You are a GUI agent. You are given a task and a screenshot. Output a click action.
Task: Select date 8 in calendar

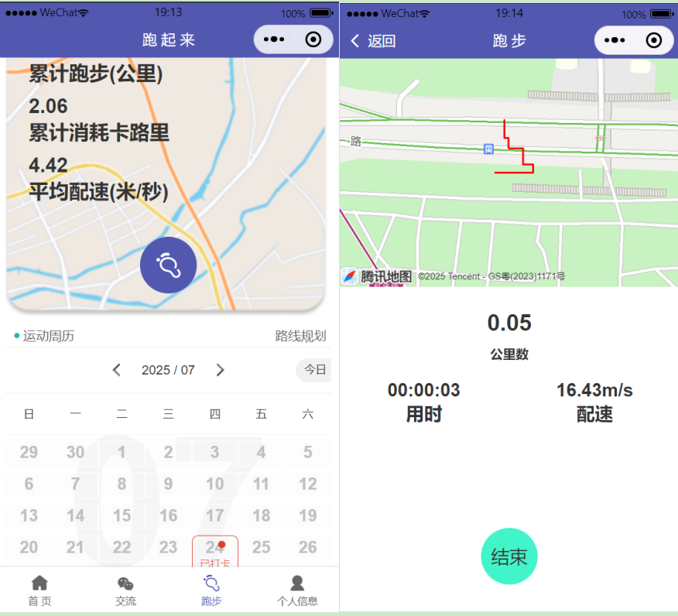122,484
